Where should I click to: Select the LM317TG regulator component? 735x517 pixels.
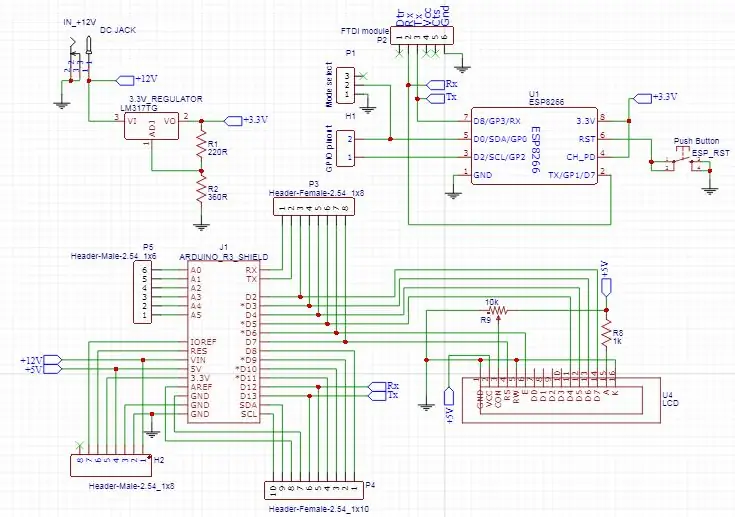click(x=151, y=126)
